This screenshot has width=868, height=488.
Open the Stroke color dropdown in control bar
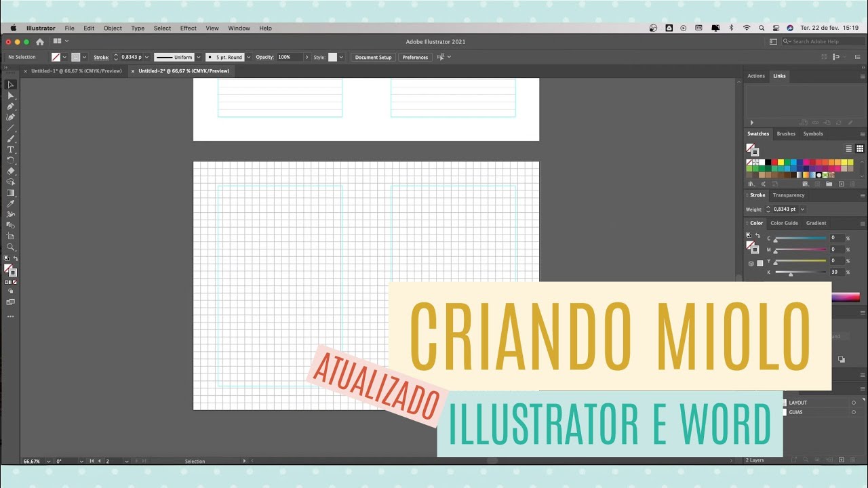(84, 57)
